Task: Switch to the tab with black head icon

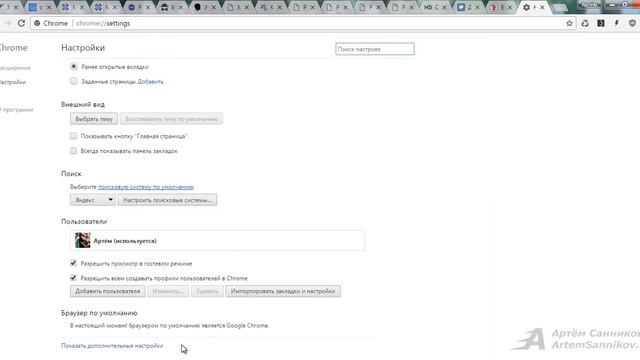Action: point(204,7)
